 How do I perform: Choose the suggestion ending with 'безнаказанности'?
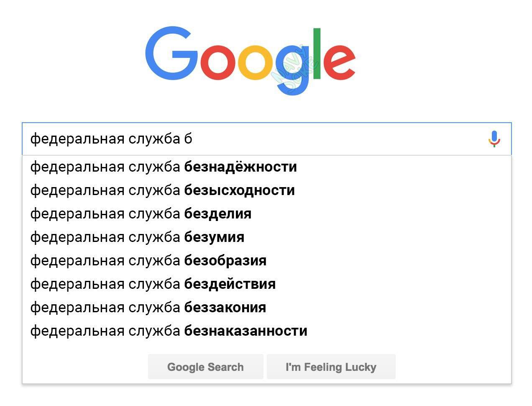pos(169,331)
